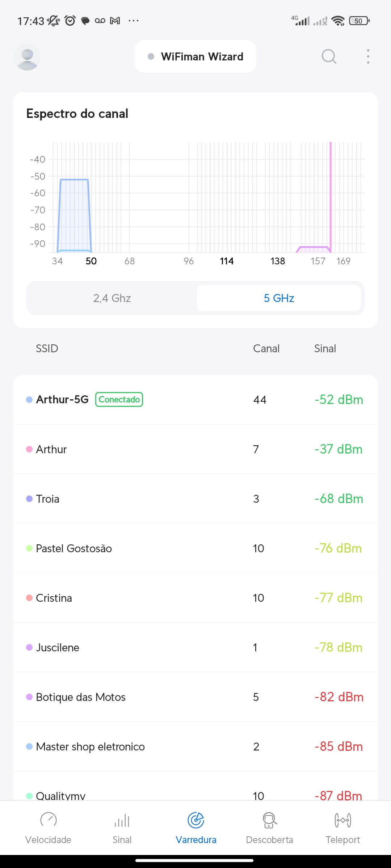This screenshot has width=391, height=868.
Task: Select the 5 GHz band option
Action: click(x=279, y=298)
